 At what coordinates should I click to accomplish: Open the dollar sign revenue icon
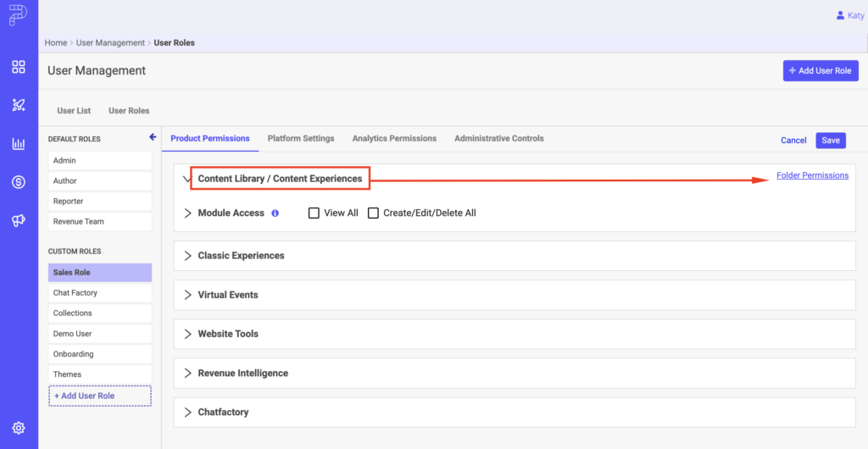tap(19, 182)
